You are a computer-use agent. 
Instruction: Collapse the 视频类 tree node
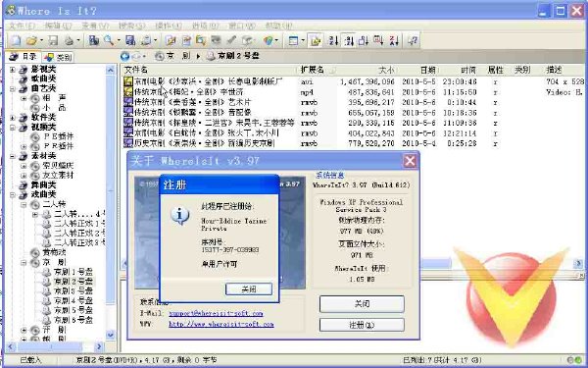13,128
